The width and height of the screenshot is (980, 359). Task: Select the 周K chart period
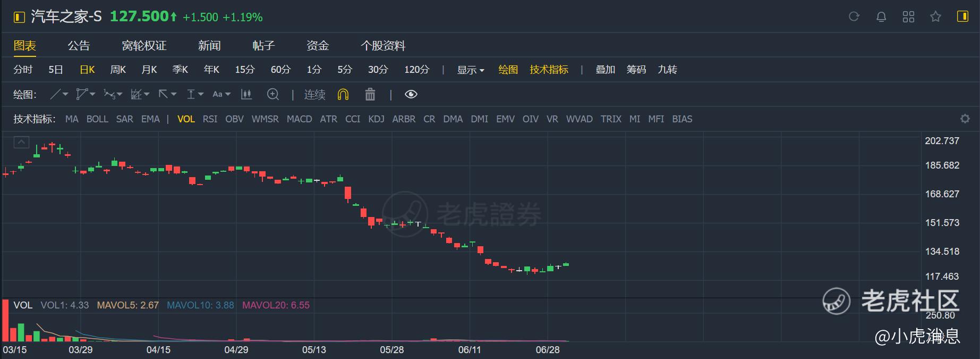click(x=118, y=70)
